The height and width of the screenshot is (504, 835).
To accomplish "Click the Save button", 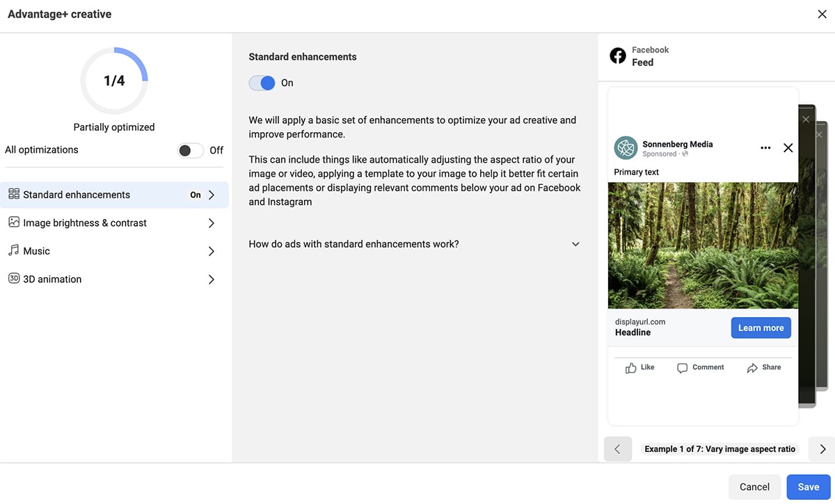I will pos(809,487).
